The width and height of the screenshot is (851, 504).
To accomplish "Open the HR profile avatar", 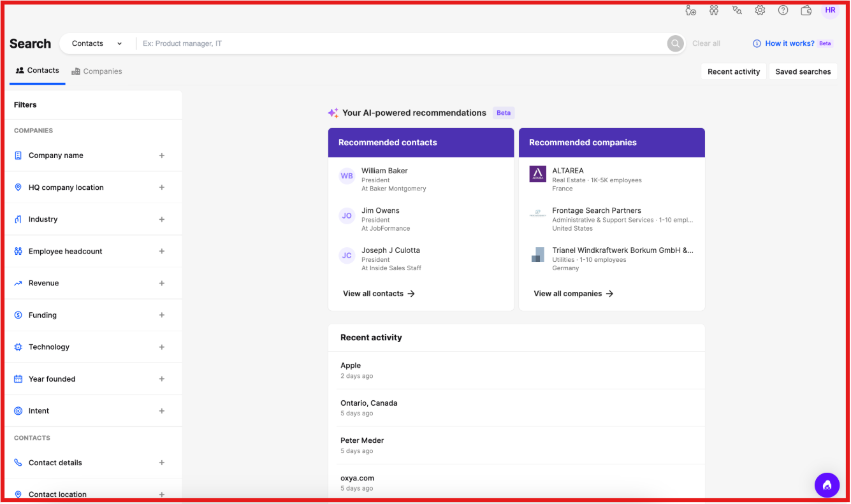I will click(x=830, y=10).
